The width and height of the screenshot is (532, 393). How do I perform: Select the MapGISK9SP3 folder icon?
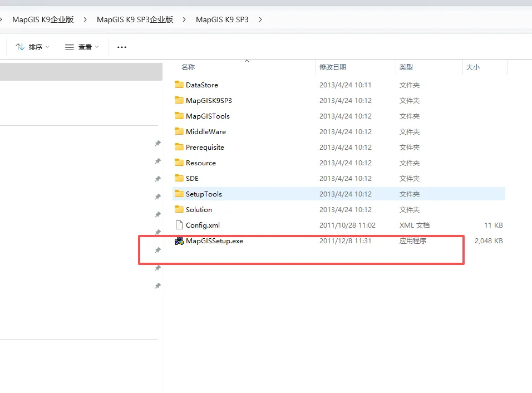click(x=179, y=100)
